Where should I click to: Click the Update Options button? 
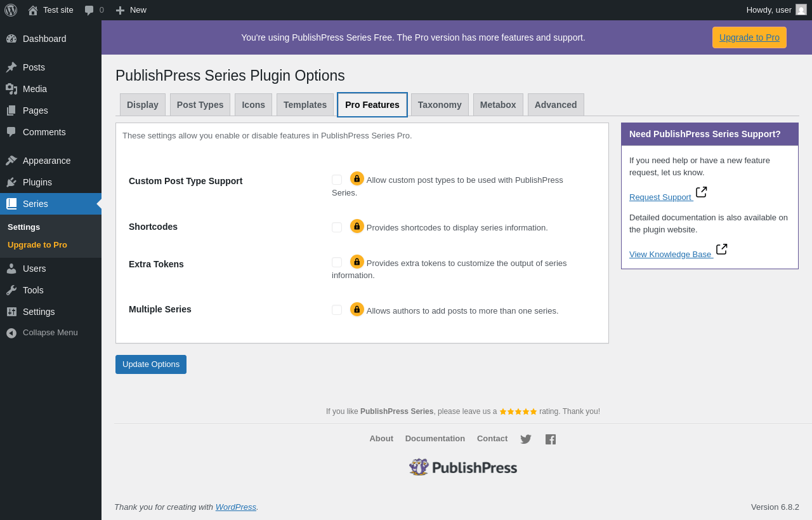click(x=151, y=364)
